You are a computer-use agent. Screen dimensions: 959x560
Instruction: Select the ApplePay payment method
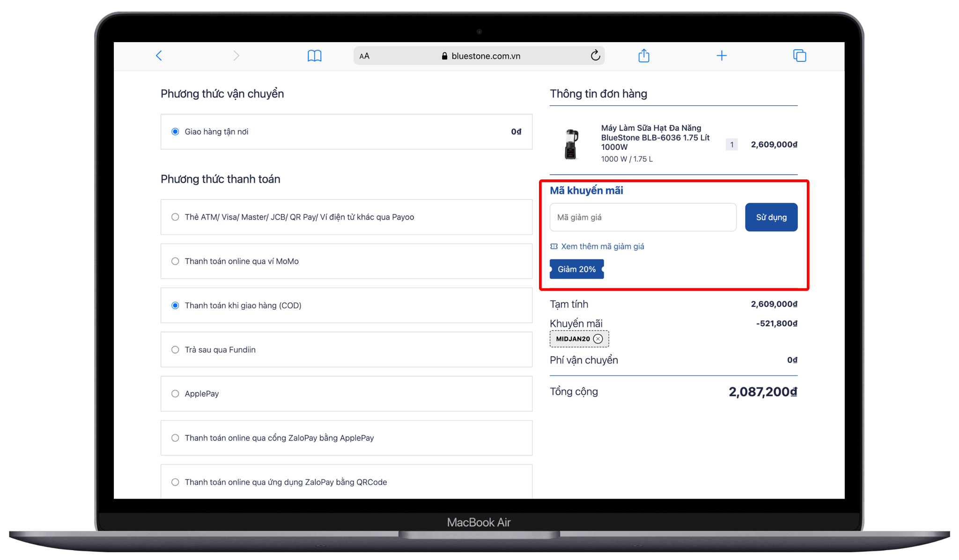[175, 394]
